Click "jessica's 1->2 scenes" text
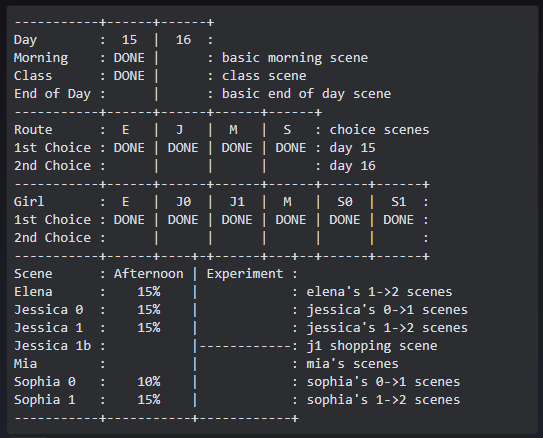This screenshot has width=543, height=438. pos(387,328)
